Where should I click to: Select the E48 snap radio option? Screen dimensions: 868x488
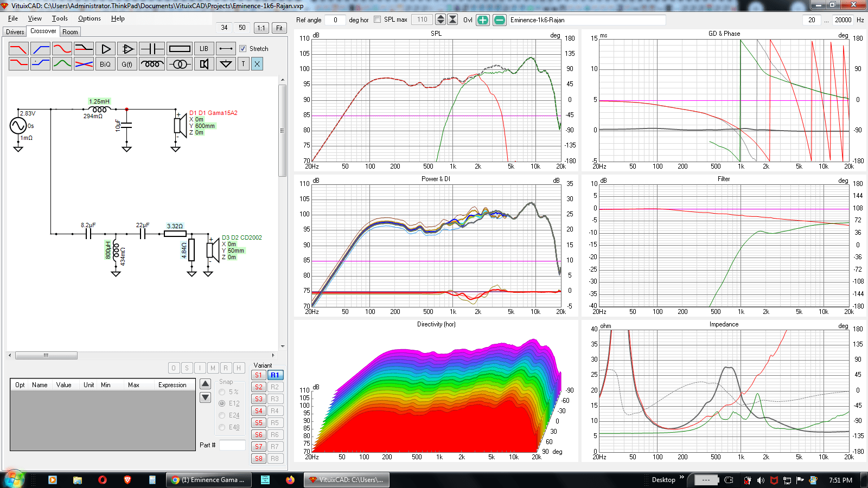[222, 427]
